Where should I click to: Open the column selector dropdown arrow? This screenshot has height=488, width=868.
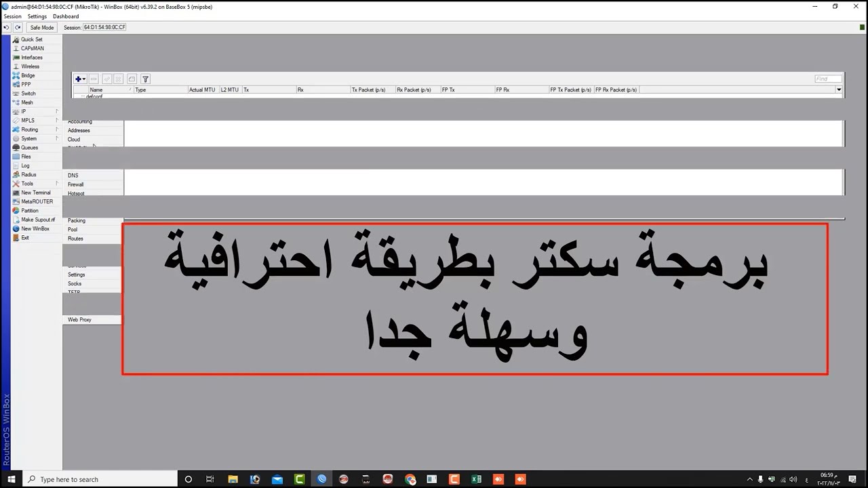pyautogui.click(x=839, y=89)
